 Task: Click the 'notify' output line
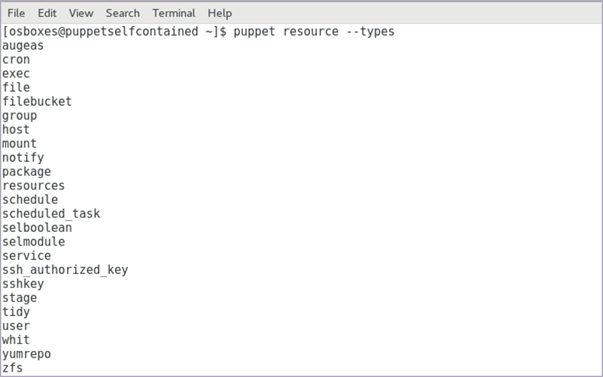[x=23, y=158]
